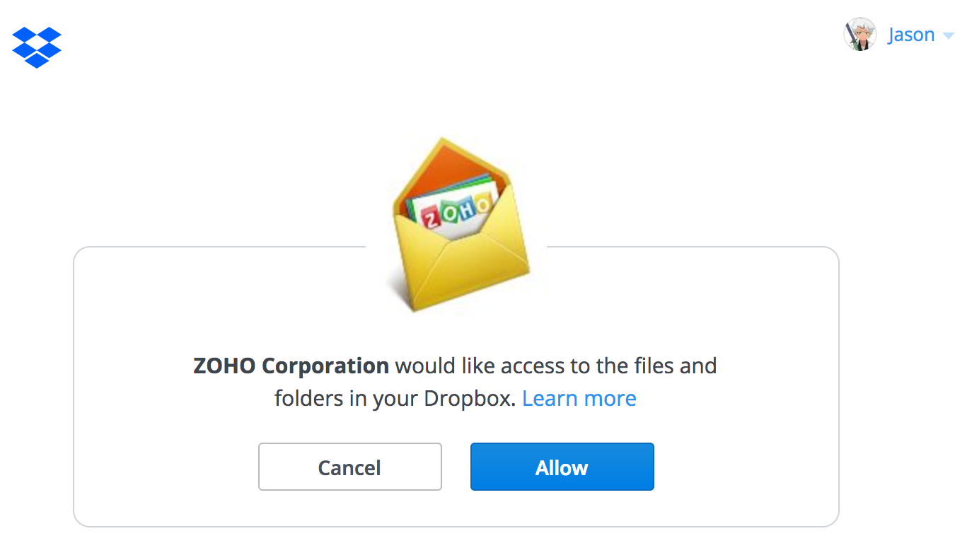Image resolution: width=967 pixels, height=560 pixels.
Task: Click the blue Allow button
Action: 562,467
